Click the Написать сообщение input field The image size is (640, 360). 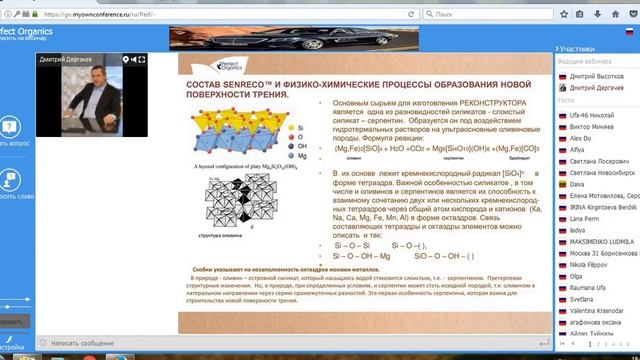pos(294,343)
